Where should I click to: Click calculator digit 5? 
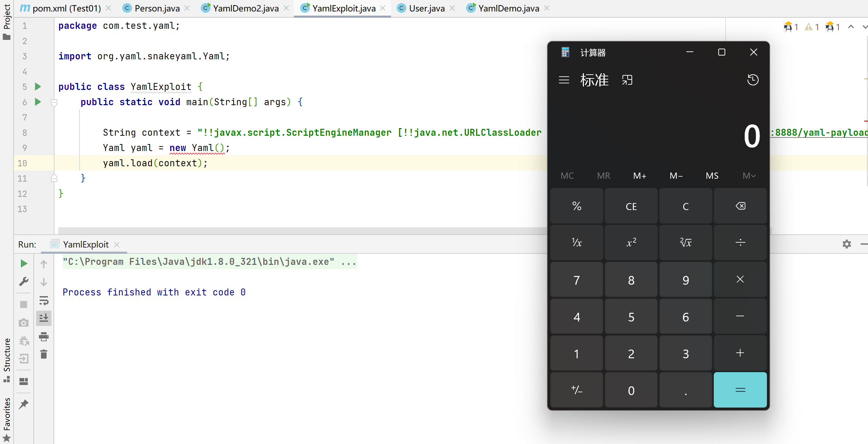point(631,316)
